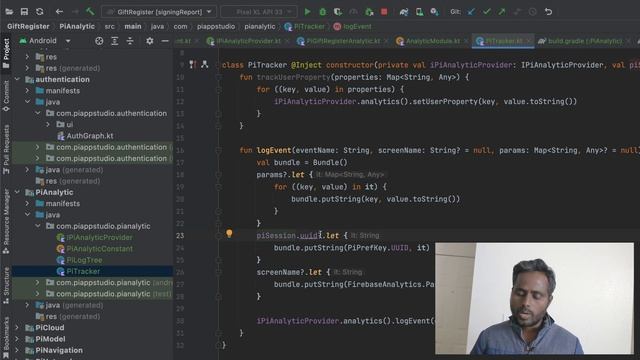This screenshot has height=360, width=640.
Task: Git rollback undo arrow icon
Action: [x=548, y=12]
